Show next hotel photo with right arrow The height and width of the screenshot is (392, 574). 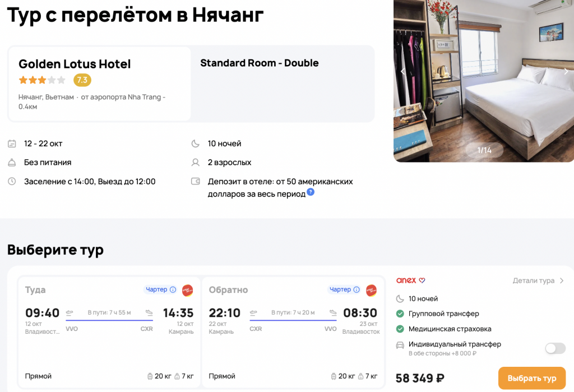click(565, 72)
